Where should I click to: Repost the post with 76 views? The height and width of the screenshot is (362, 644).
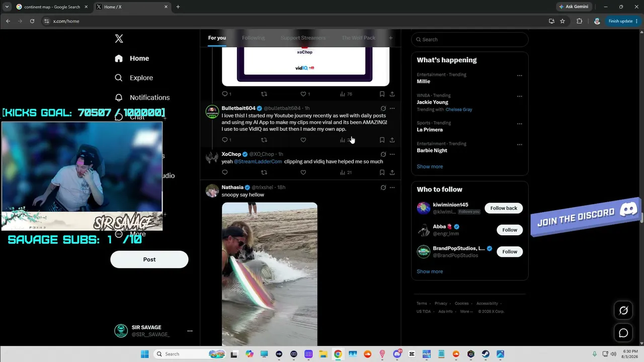coord(264,94)
